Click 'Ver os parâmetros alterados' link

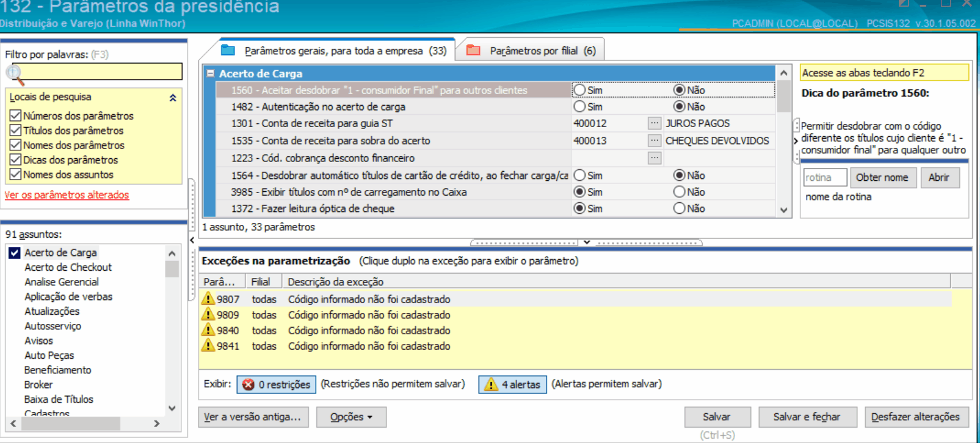pyautogui.click(x=67, y=195)
